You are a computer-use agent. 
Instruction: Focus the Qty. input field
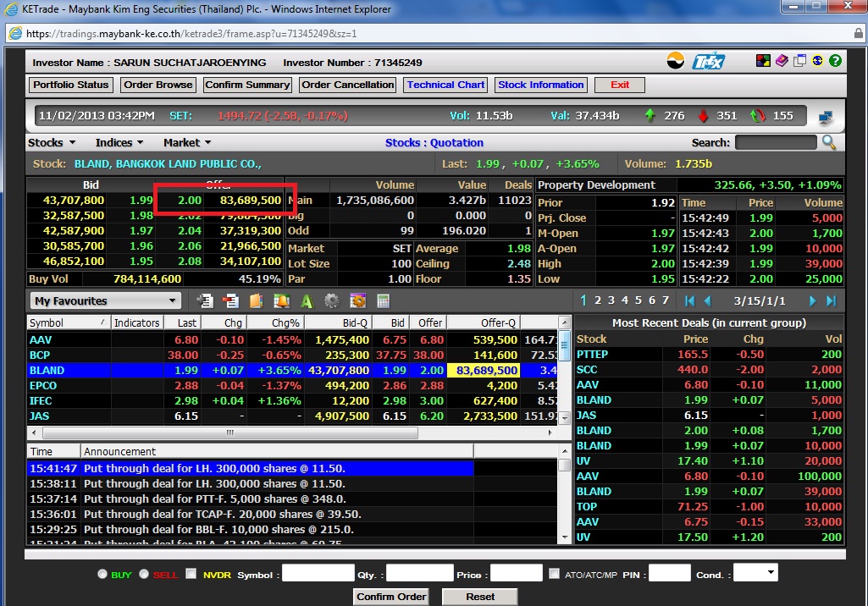click(x=420, y=573)
